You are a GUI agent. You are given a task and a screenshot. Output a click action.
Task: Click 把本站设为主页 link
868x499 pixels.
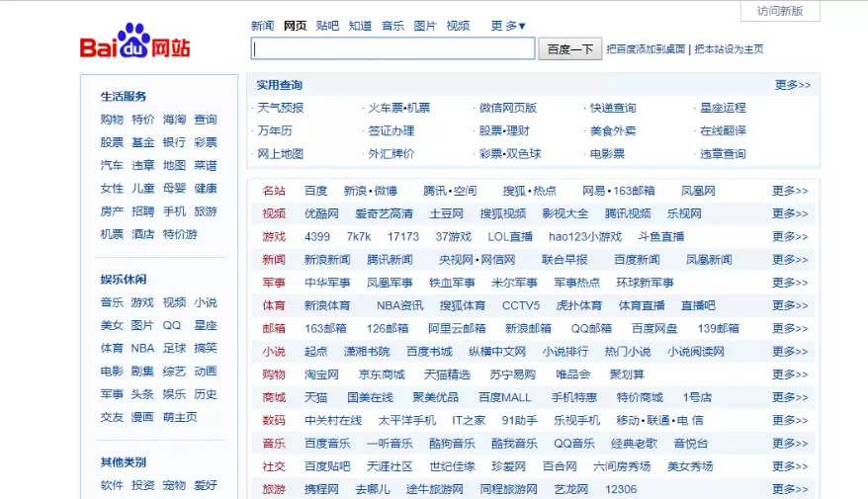coord(729,49)
